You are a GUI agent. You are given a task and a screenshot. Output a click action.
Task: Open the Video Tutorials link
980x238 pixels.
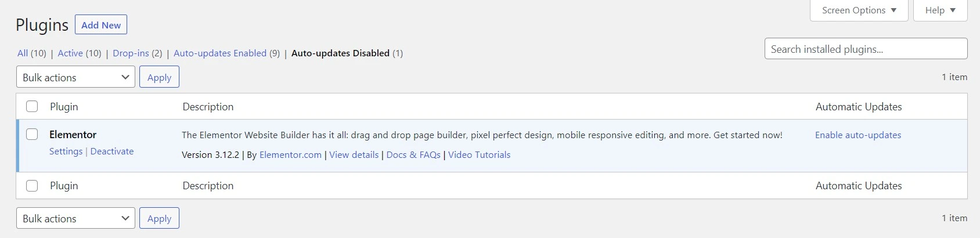pos(479,155)
